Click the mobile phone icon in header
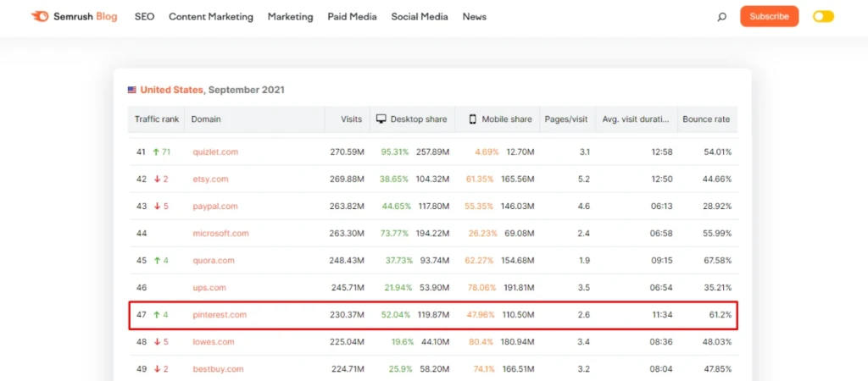Image resolution: width=868 pixels, height=381 pixels. [x=473, y=119]
